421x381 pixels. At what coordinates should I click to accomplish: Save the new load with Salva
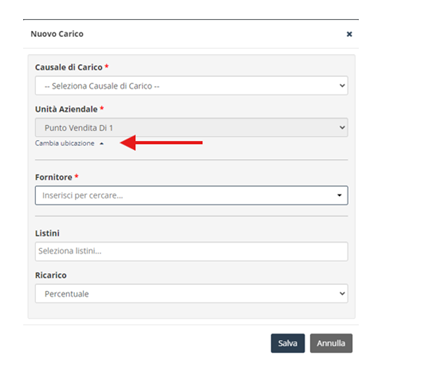(x=288, y=343)
